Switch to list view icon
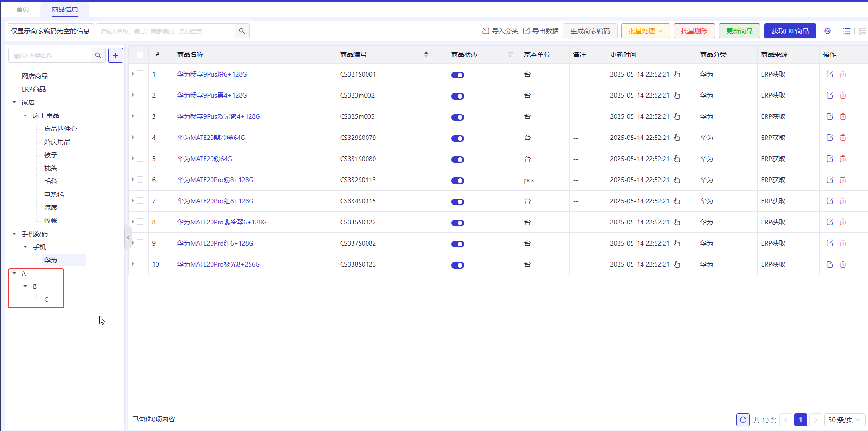Image resolution: width=868 pixels, height=431 pixels. (x=847, y=31)
